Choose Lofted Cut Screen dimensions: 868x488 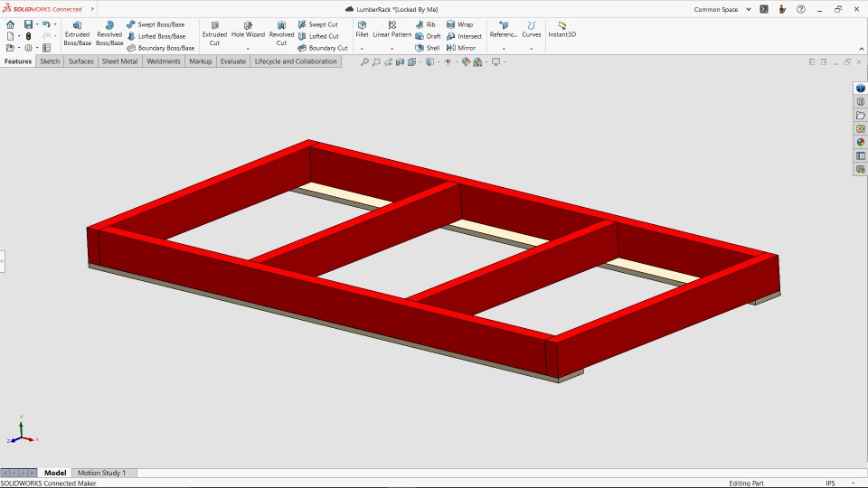point(318,36)
